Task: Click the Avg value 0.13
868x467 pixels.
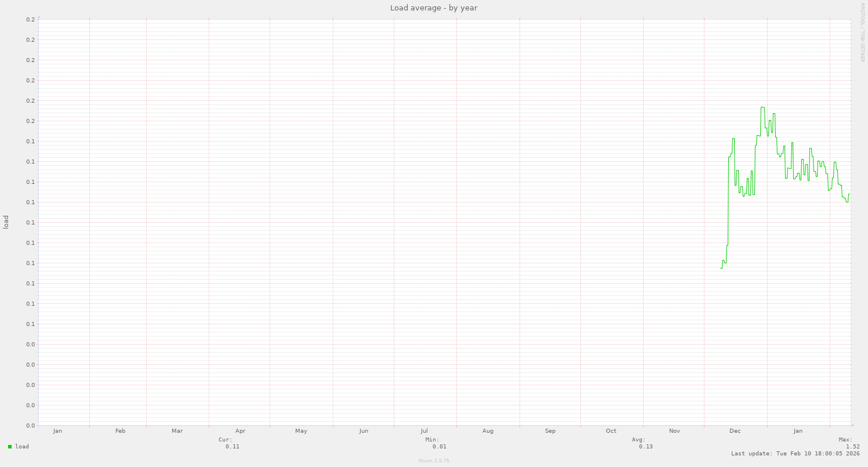Action: [x=646, y=447]
